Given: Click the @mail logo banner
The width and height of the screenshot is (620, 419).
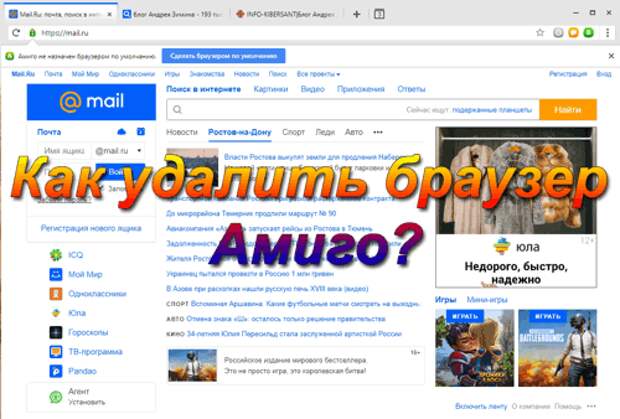Looking at the screenshot, I should tap(91, 102).
